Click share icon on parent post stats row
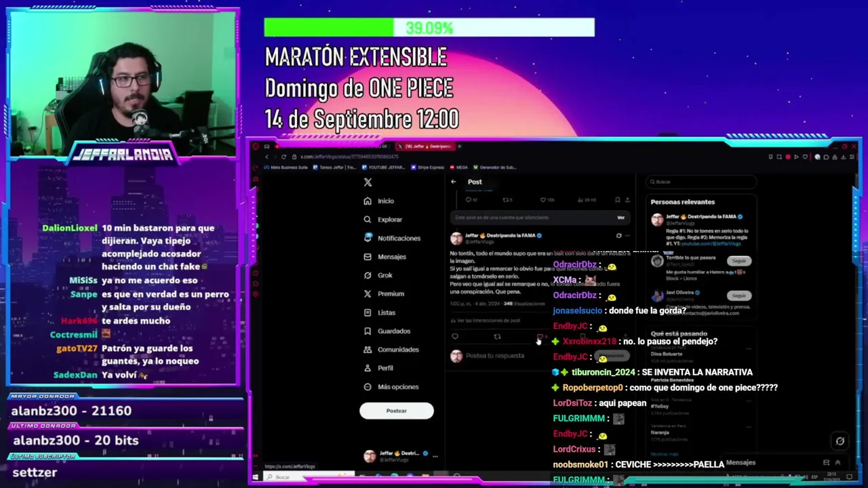Screen dimensions: 868x488 627,200
